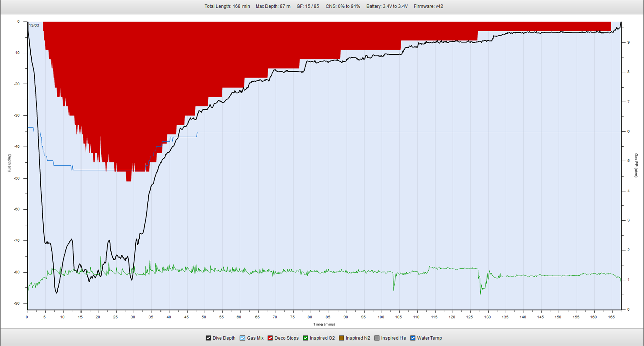The width and height of the screenshot is (644, 346).
Task: Click the Time (mins) axis title
Action: click(324, 324)
